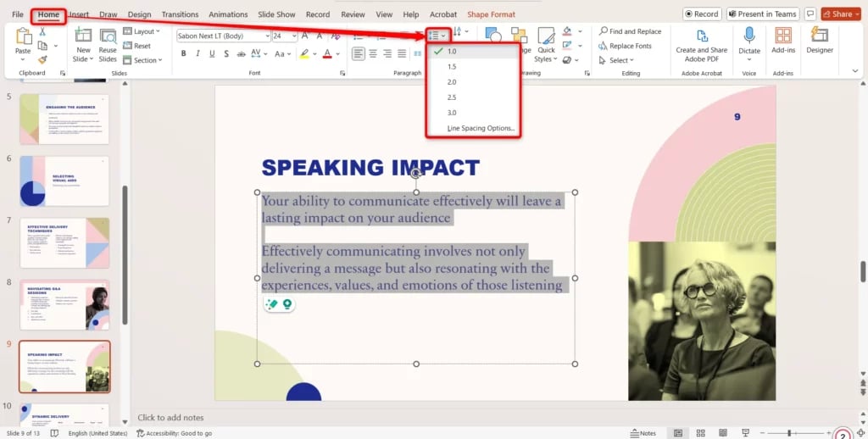Center the text alignment
This screenshot has height=439, width=868.
coord(373,53)
